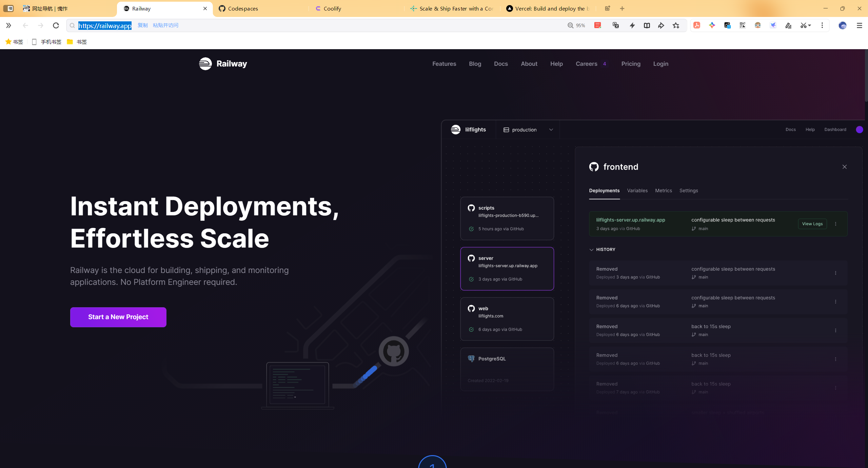This screenshot has width=868, height=468.
Task: Select Deployments tab in frontend panel
Action: click(x=604, y=191)
